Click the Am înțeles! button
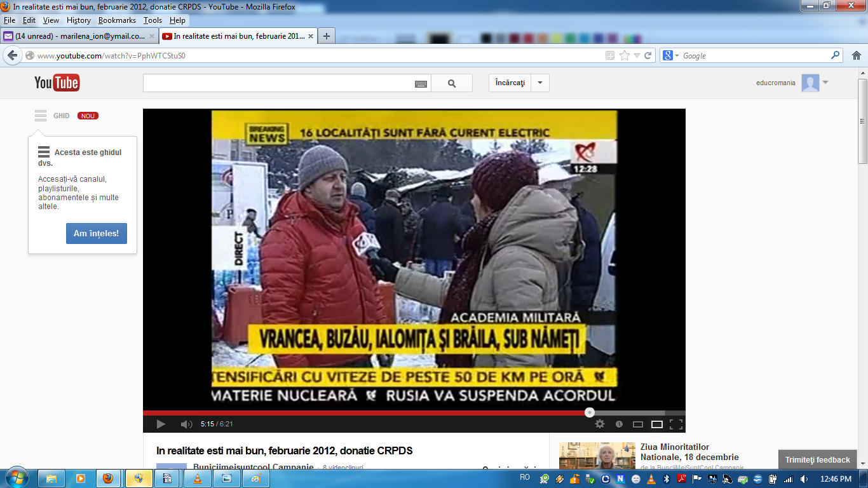Viewport: 868px width, 488px height. [97, 233]
